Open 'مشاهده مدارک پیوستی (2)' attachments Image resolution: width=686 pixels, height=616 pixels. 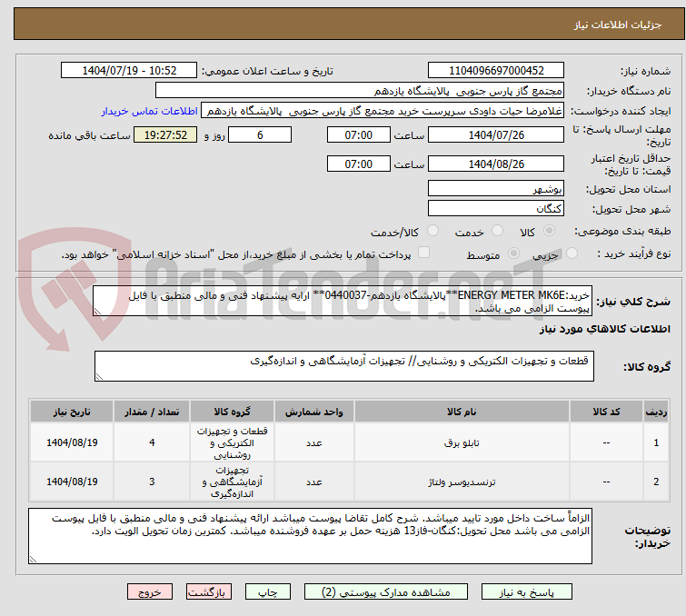pyautogui.click(x=385, y=592)
